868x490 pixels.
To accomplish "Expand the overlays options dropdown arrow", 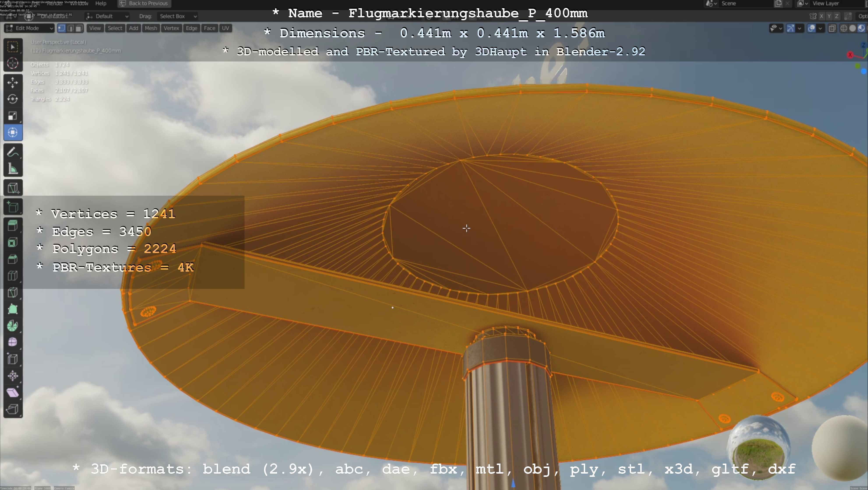I will 820,28.
